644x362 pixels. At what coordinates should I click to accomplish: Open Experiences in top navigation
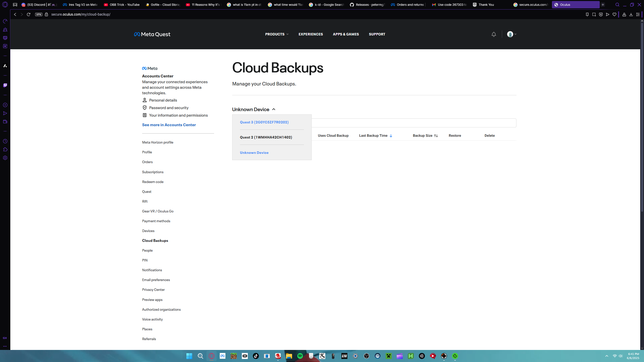coord(311,34)
